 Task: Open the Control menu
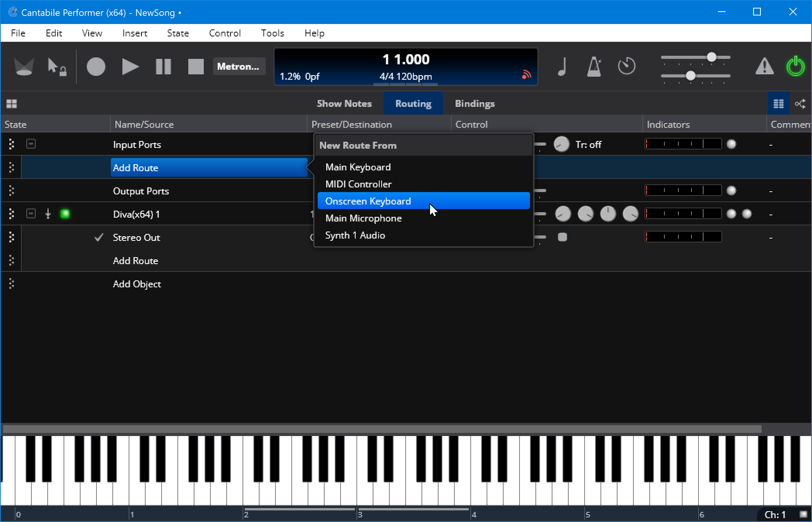tap(225, 33)
